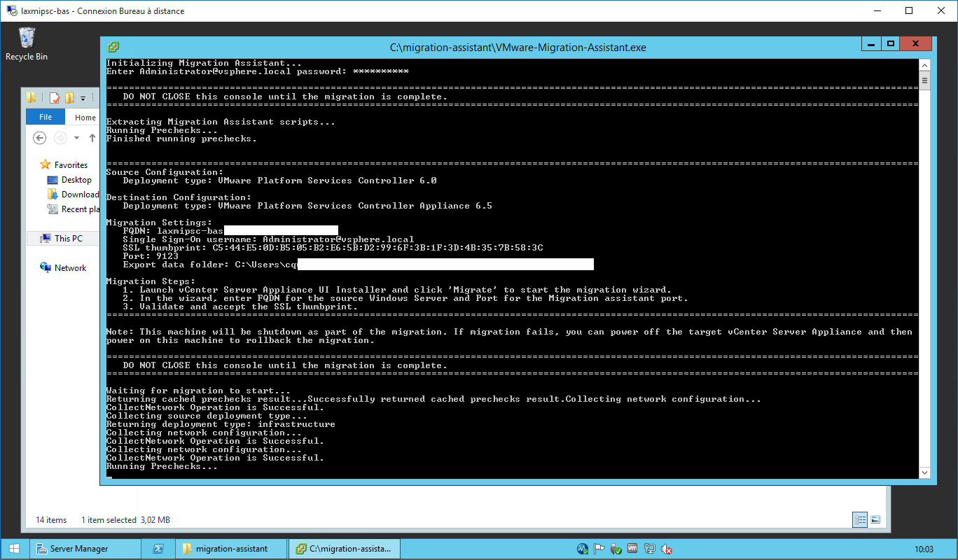Select This PC in navigation pane
This screenshot has width=958, height=560.
pos(68,239)
